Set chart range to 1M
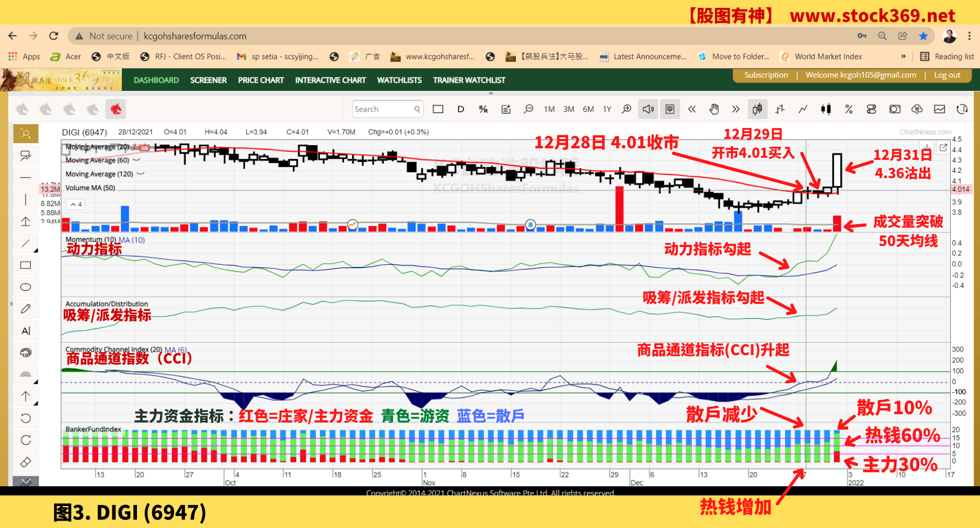 point(549,109)
